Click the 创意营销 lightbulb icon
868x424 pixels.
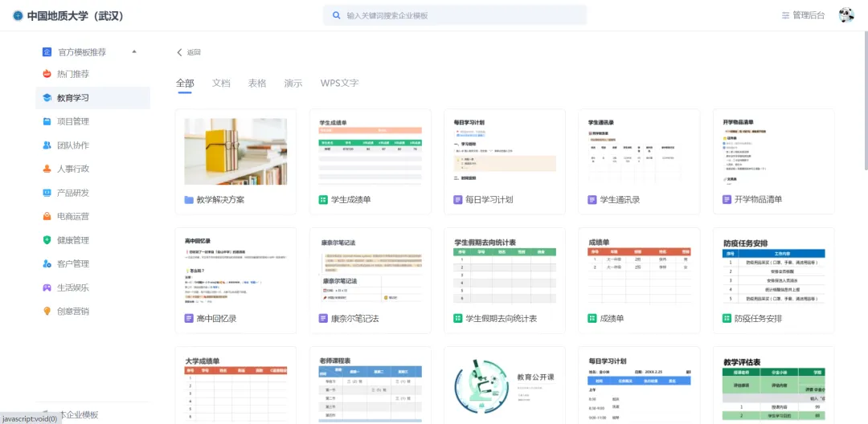(x=47, y=312)
